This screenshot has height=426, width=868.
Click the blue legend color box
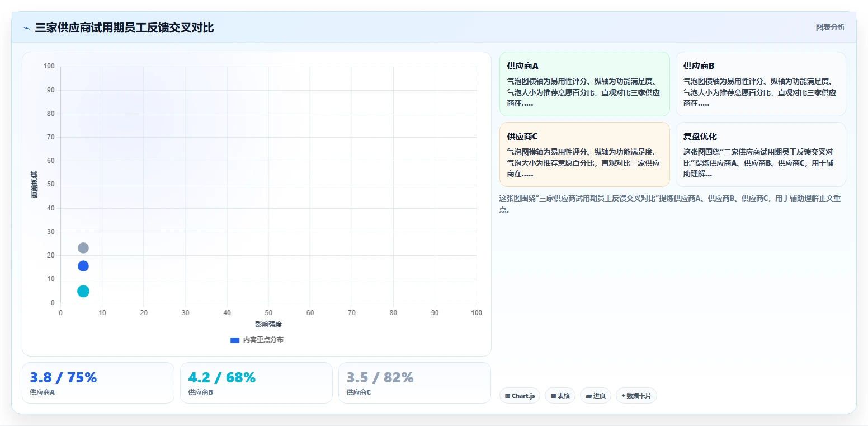(235, 340)
